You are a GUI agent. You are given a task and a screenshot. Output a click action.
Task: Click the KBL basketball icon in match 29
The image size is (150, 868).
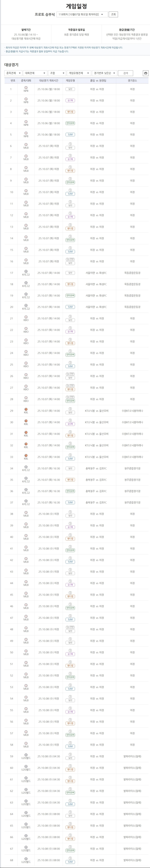click(26, 409)
